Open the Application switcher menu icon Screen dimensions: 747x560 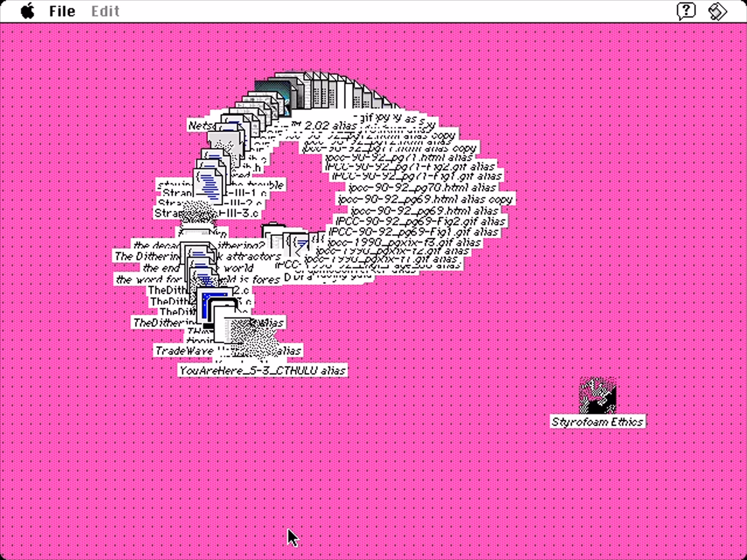click(x=717, y=11)
